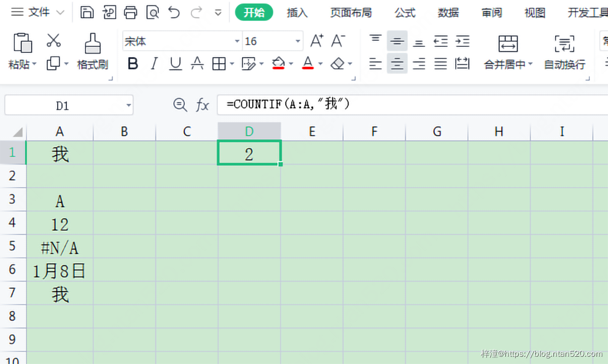Screen dimensions: 608x364
Task: Expand the Paste options arrow
Action: pos(34,64)
